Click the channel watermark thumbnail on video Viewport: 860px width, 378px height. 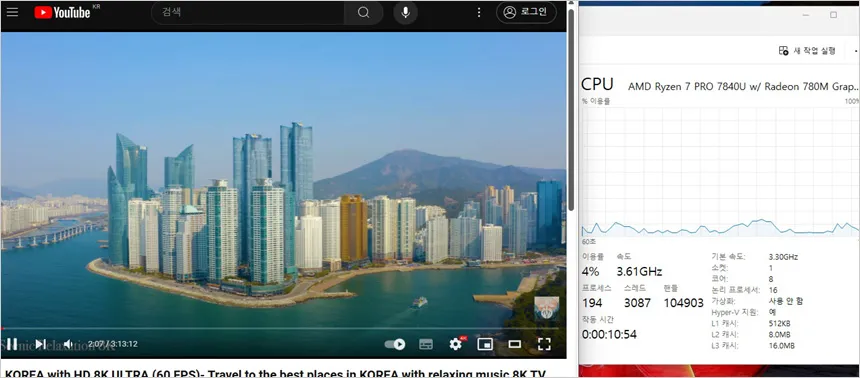pos(547,309)
